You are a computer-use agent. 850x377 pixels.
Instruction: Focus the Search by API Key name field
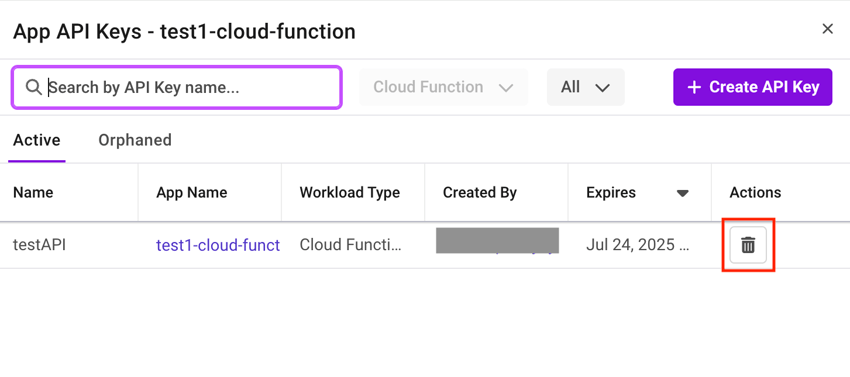tap(177, 87)
